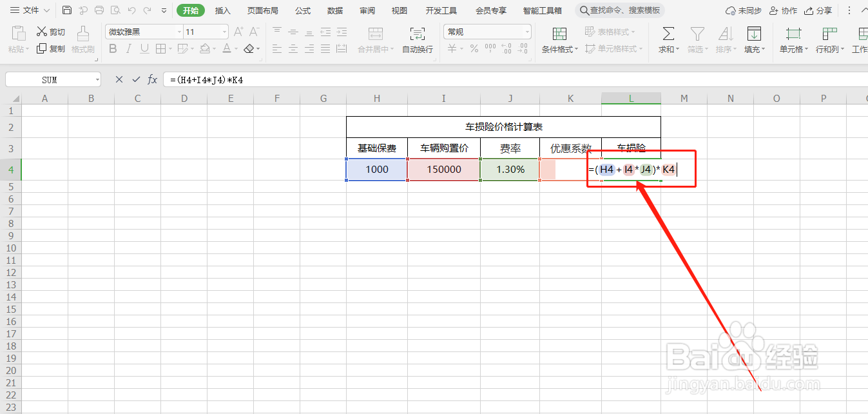Switch to the 公式 ribbon tab
This screenshot has height=414, width=868.
pos(302,10)
